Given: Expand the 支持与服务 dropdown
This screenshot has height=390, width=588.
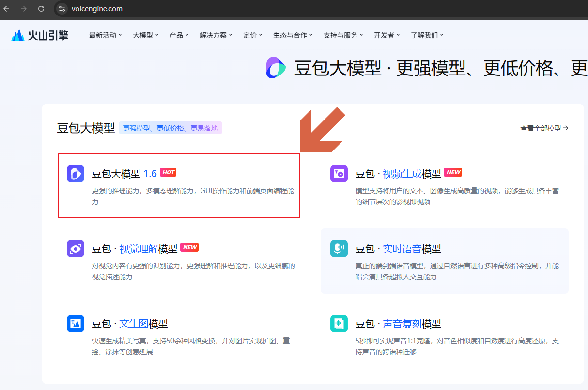Looking at the screenshot, I should pyautogui.click(x=343, y=35).
